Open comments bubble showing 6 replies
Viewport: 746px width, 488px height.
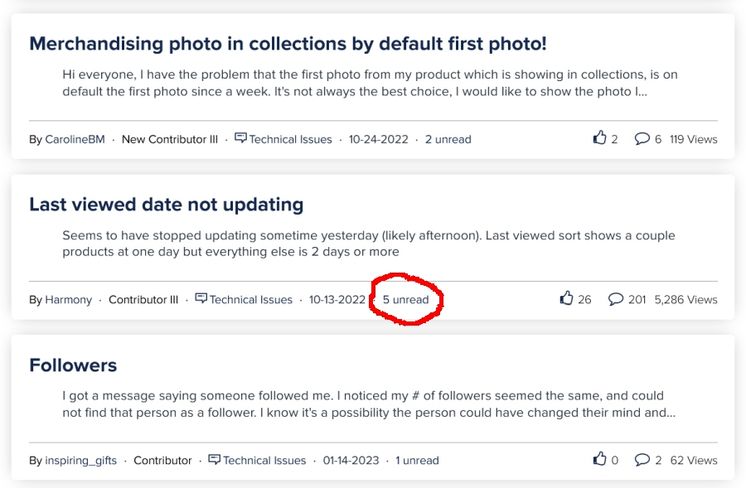642,138
